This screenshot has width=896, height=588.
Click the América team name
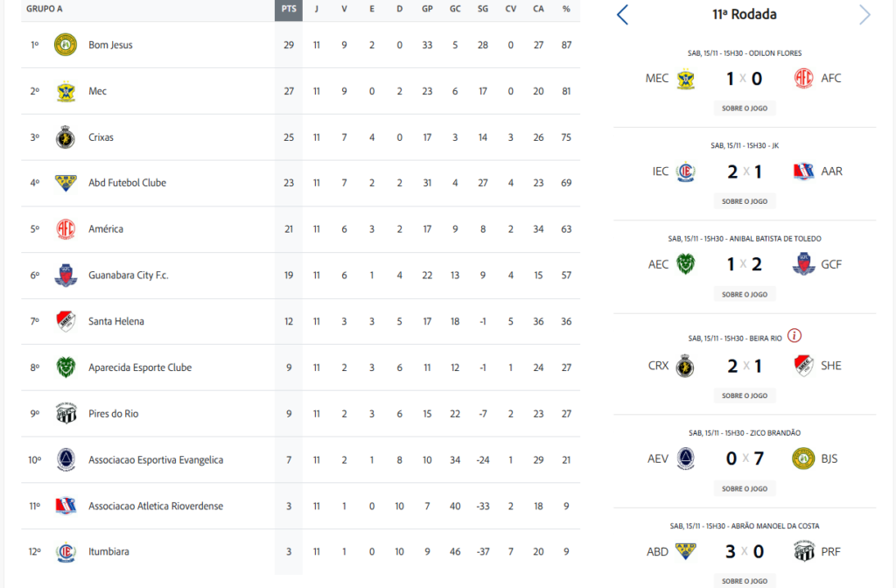tap(106, 229)
